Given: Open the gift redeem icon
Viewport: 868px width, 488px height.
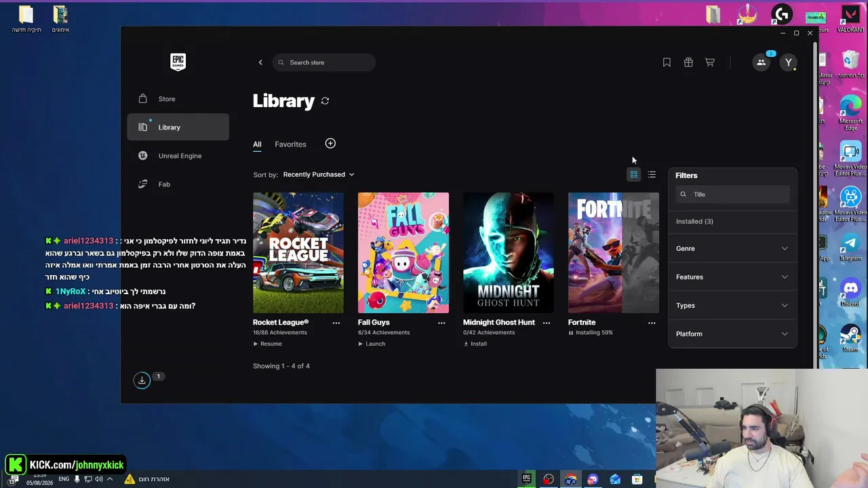Looking at the screenshot, I should pyautogui.click(x=688, y=62).
